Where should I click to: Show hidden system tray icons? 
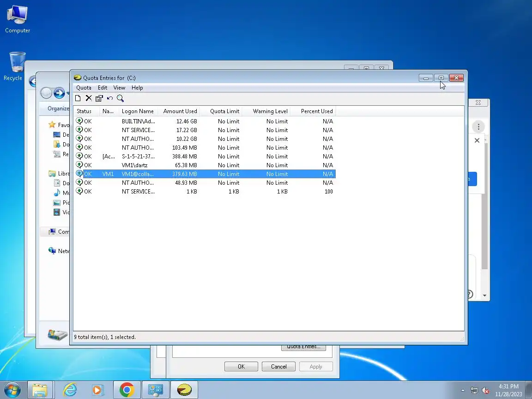tap(463, 391)
